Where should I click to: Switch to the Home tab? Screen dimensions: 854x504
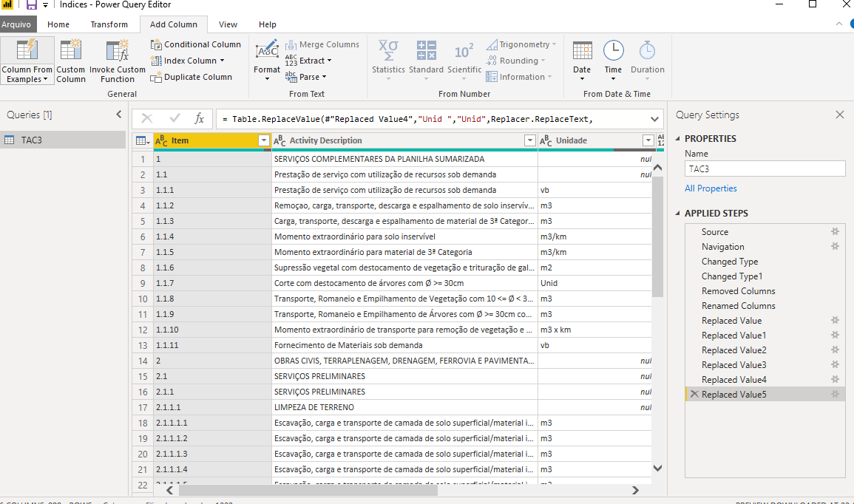pos(58,24)
